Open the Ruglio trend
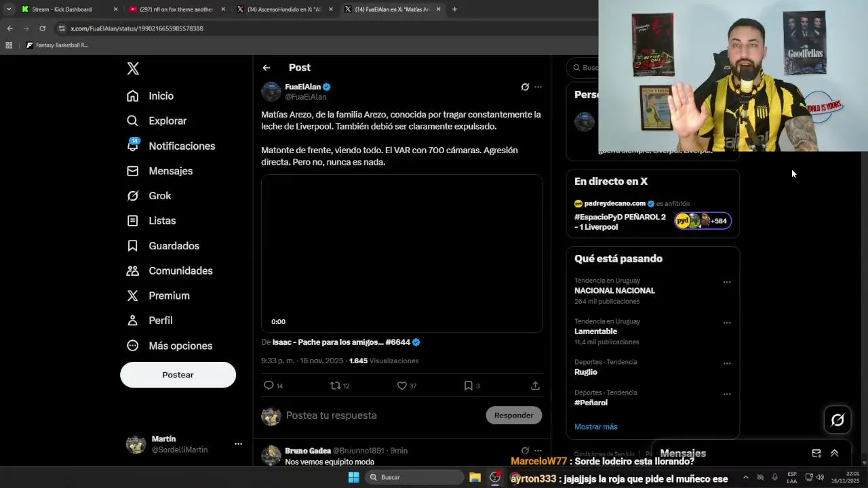The image size is (868, 488). tap(586, 372)
